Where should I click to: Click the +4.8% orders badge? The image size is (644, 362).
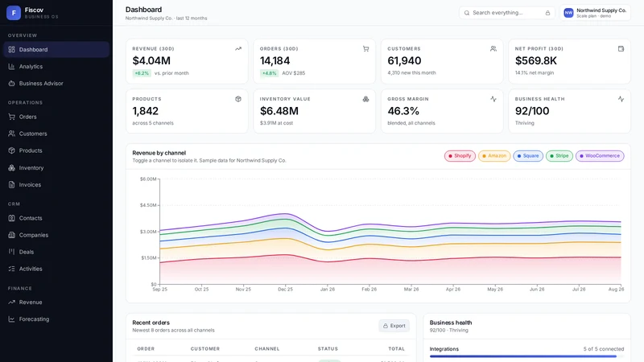[269, 73]
